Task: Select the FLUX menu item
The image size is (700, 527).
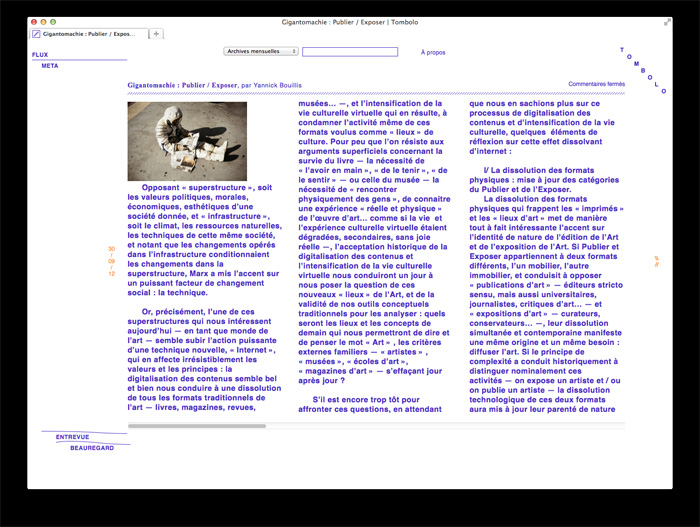Action: [x=40, y=54]
